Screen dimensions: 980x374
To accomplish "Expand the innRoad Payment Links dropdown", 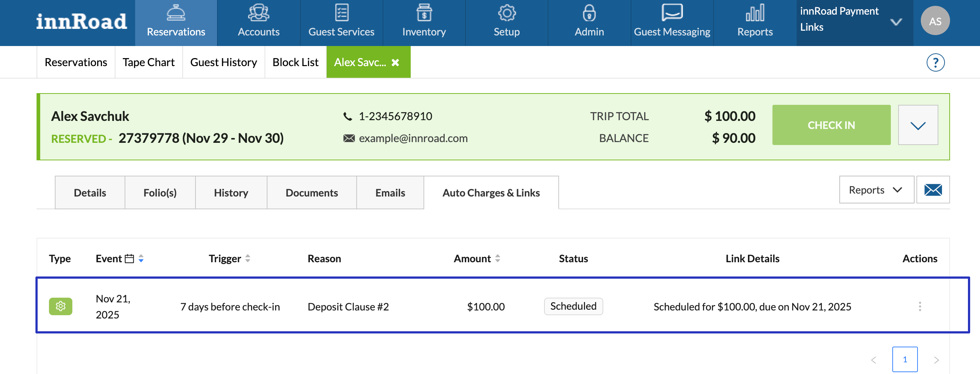I will pyautogui.click(x=896, y=22).
